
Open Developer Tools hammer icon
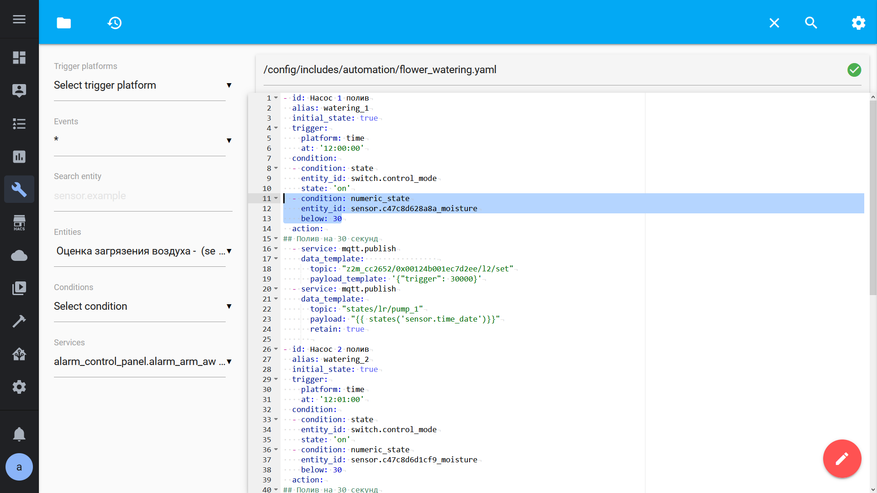19,321
